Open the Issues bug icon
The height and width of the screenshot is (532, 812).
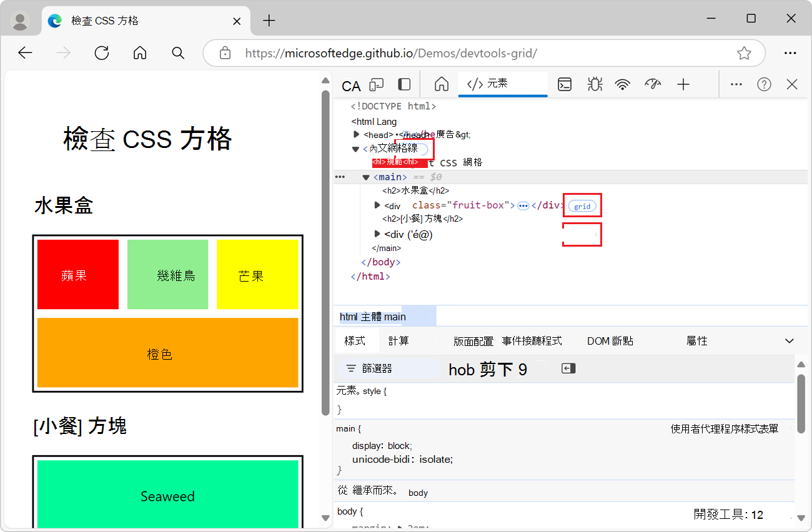tap(594, 83)
